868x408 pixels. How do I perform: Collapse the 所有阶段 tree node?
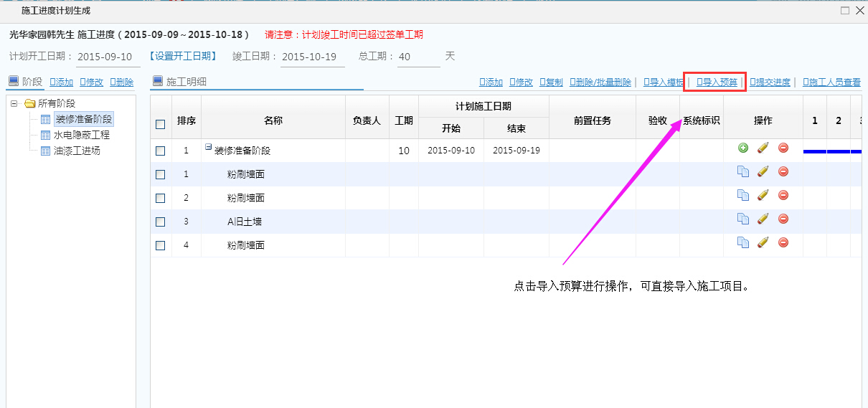coord(14,103)
